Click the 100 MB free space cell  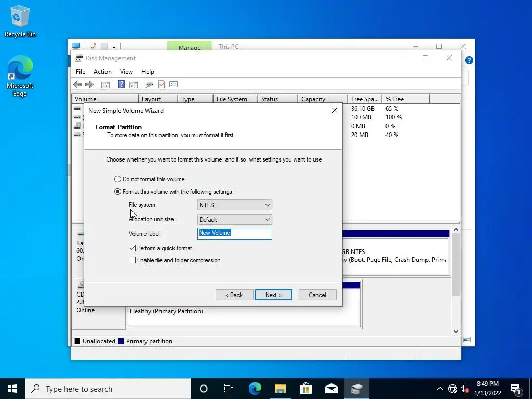tap(361, 117)
